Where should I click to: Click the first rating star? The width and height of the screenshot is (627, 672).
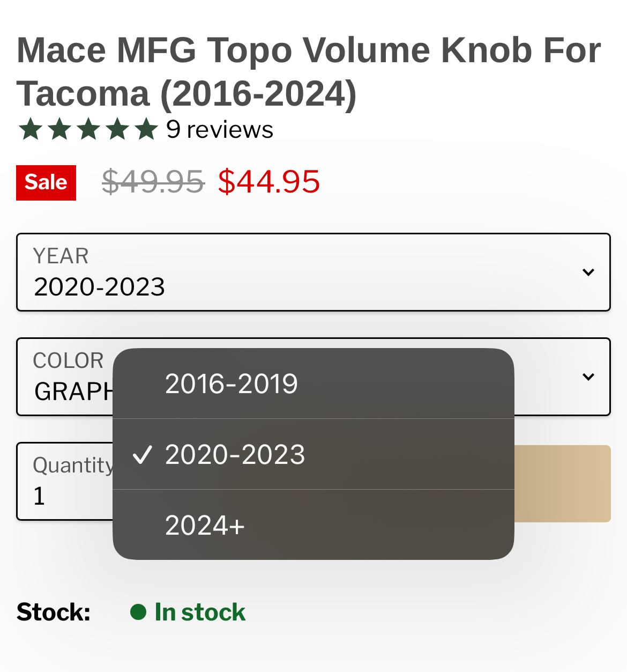point(31,129)
